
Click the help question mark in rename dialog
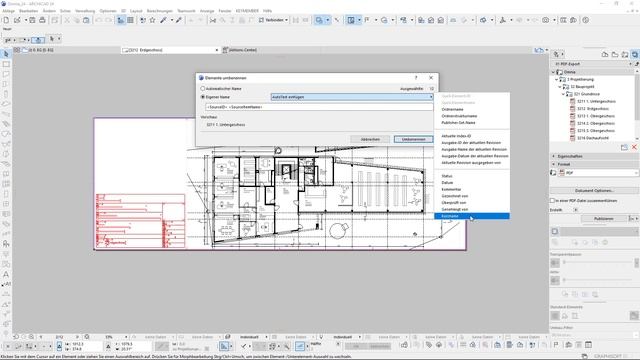416,78
